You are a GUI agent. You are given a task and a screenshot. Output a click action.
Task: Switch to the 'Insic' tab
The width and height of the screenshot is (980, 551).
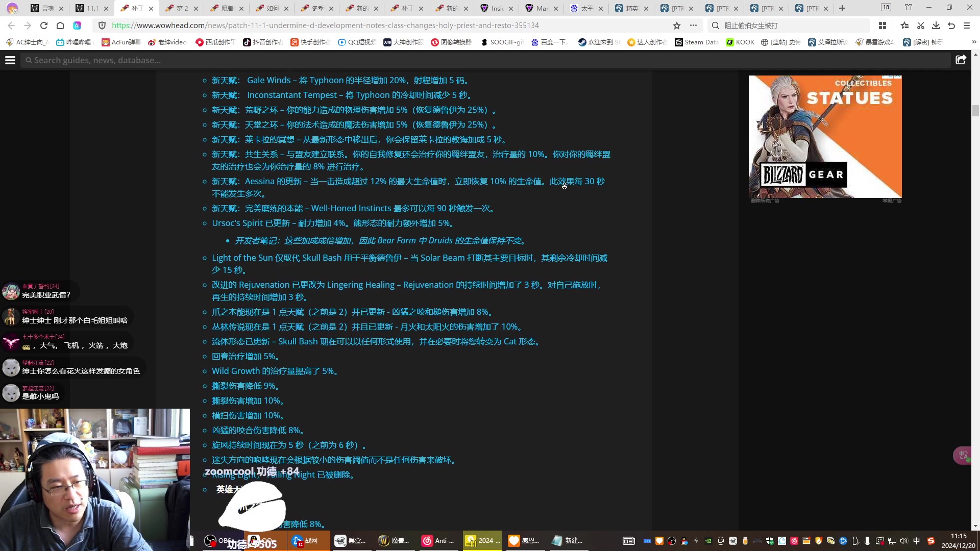(497, 8)
